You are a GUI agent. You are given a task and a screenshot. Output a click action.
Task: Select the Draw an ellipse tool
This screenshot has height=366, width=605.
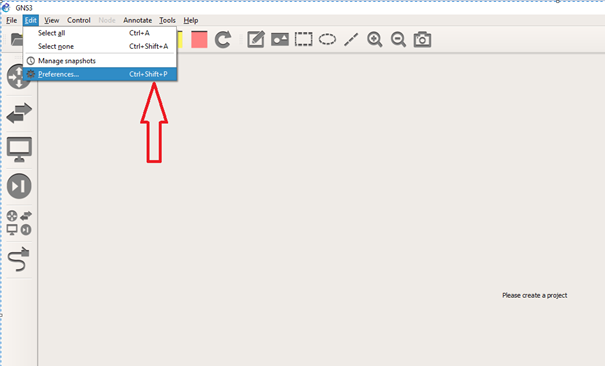click(x=327, y=39)
